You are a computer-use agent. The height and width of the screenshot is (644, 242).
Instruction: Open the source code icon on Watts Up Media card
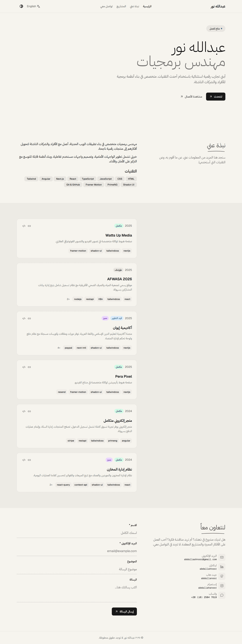click(24, 226)
